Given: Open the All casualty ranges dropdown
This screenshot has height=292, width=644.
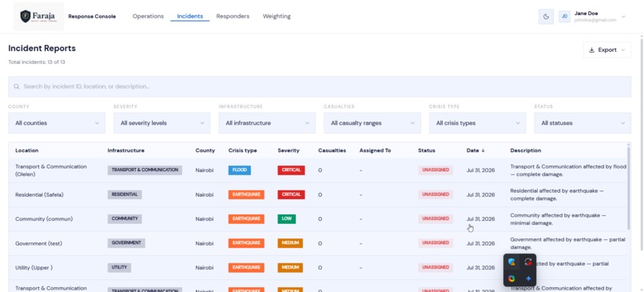Looking at the screenshot, I should (x=372, y=123).
